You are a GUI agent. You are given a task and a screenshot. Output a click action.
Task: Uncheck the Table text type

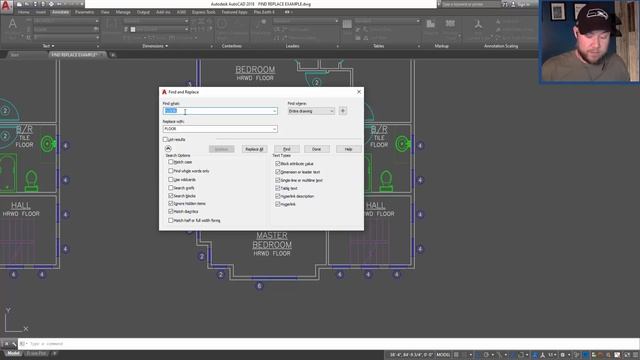click(278, 188)
